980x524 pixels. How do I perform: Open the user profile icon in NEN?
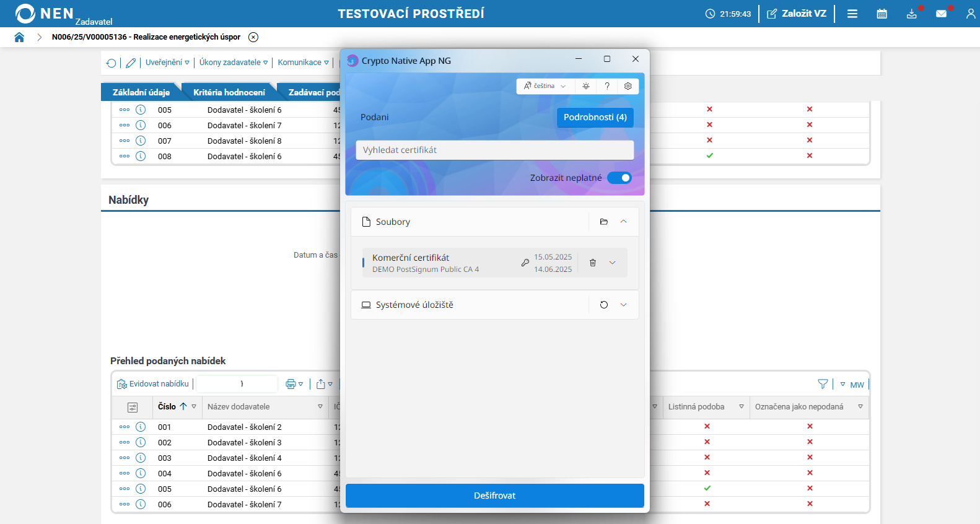971,14
